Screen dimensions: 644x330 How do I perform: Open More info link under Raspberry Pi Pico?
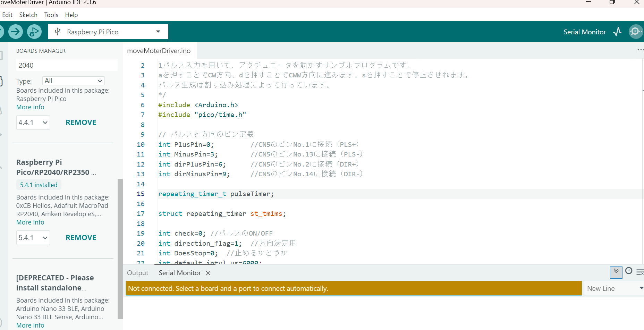(30, 107)
